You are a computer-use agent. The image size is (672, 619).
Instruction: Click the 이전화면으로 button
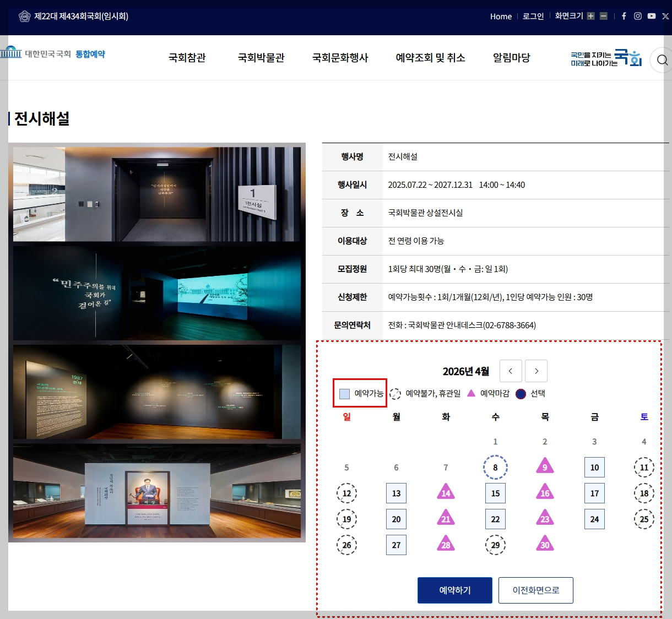pos(535,590)
